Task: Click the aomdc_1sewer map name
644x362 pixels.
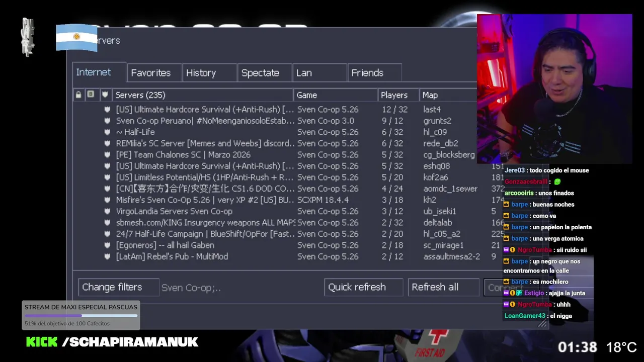Action: point(450,189)
